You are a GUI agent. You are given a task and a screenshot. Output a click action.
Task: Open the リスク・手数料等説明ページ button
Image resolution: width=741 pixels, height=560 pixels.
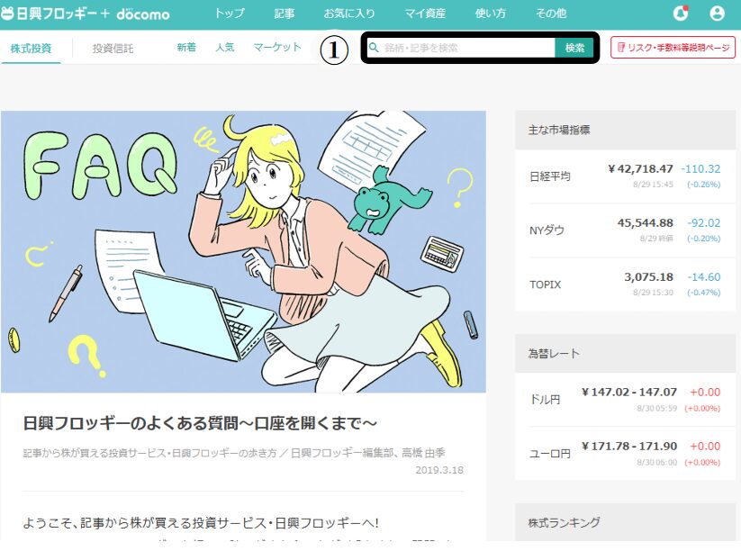click(673, 47)
